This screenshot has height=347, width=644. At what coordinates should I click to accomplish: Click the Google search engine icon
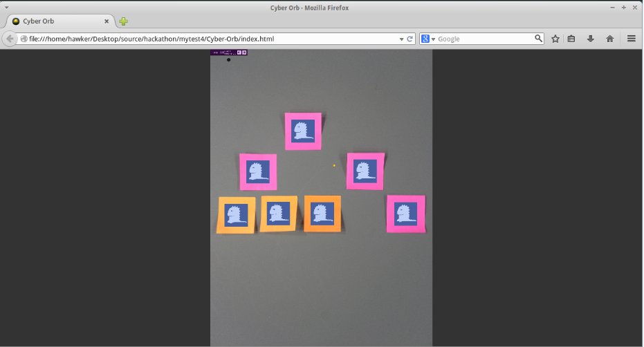425,39
